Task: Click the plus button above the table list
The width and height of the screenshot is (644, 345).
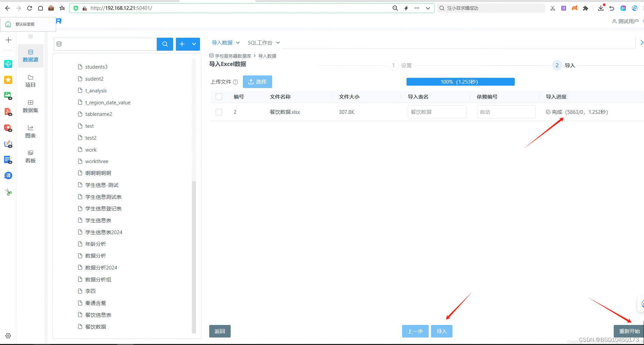Action: pyautogui.click(x=182, y=44)
